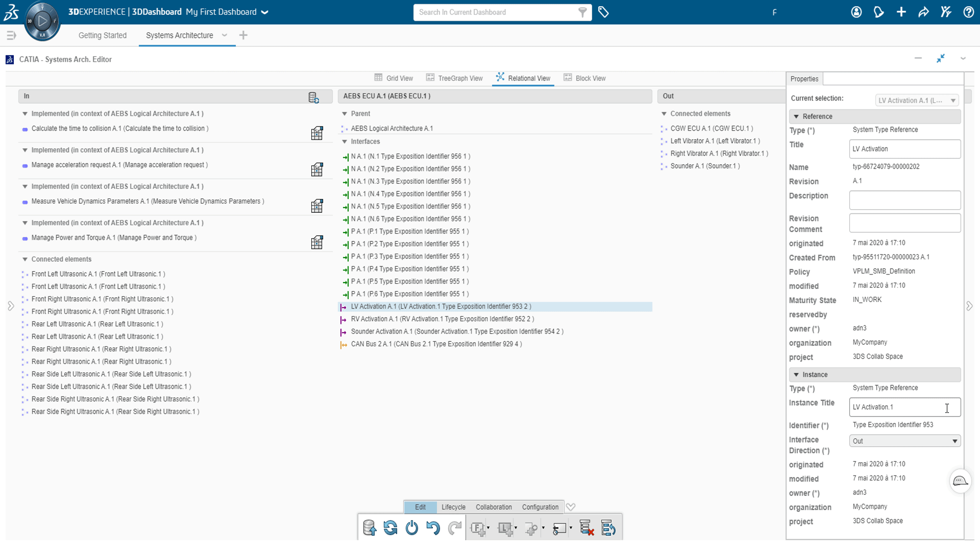This screenshot has width=980, height=551.
Task: Switch to the Block View tab
Action: click(585, 78)
